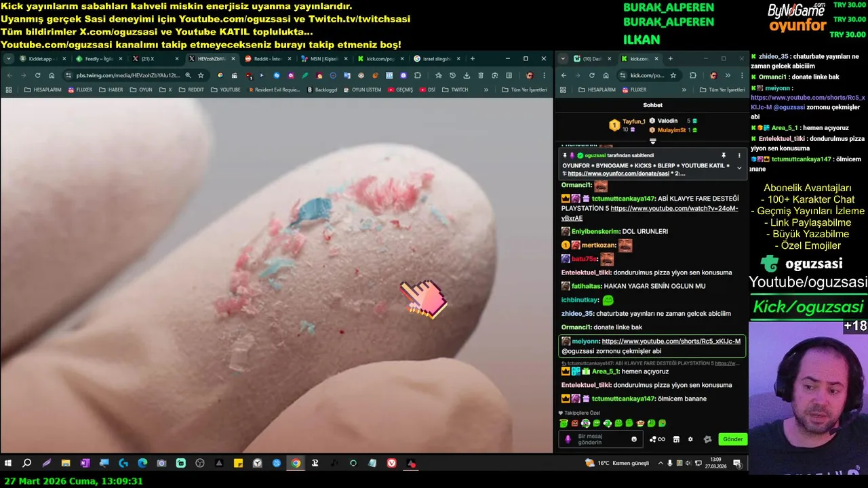Switch to the MSN tab

click(x=324, y=59)
